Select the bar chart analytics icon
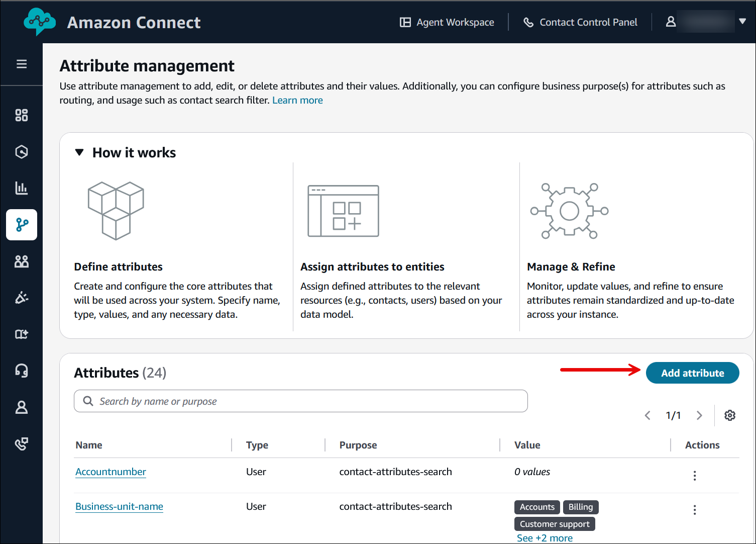 [21, 188]
